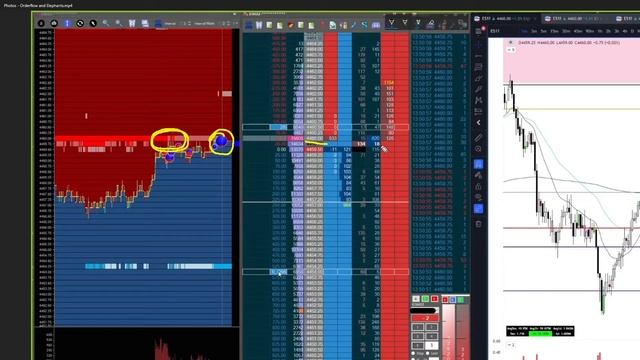Click the red position quantity field showing -2

coord(424,318)
